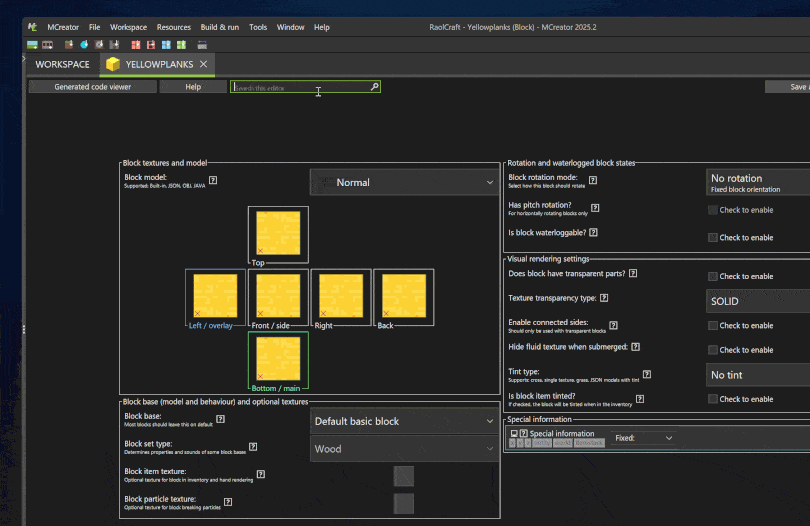Open the MCreator menu
810x526 pixels.
(x=63, y=27)
